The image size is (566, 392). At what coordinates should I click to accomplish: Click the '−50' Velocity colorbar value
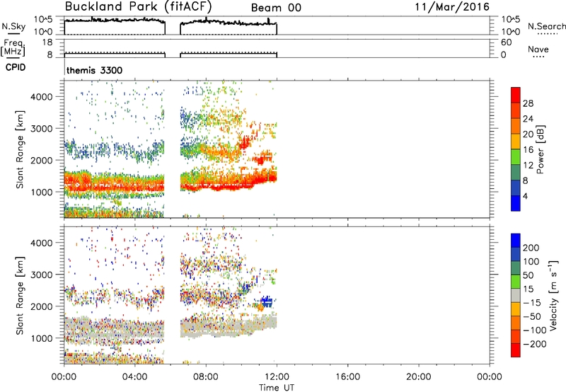532,316
